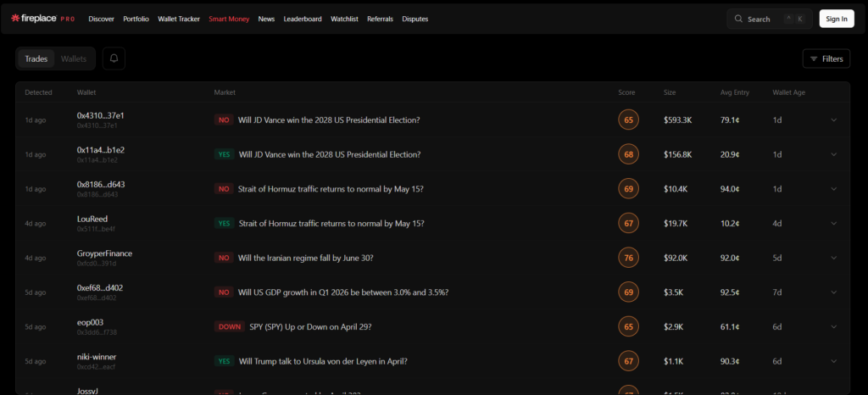Click the Wallet Age column header
This screenshot has width=868, height=395.
coord(789,92)
